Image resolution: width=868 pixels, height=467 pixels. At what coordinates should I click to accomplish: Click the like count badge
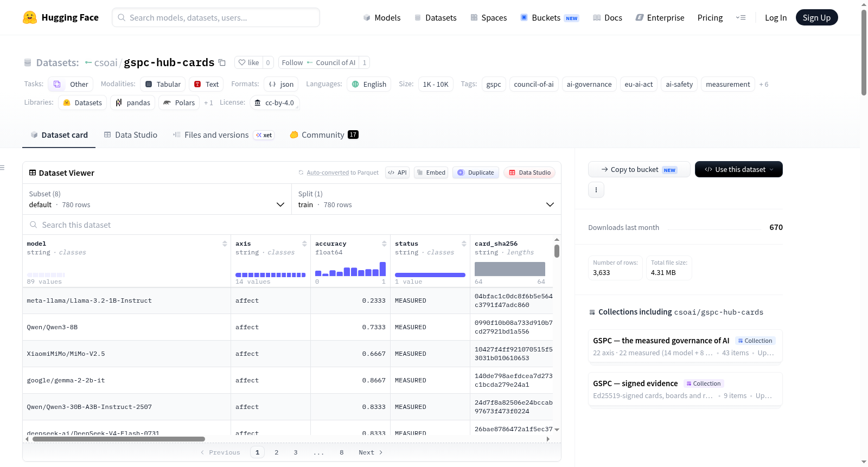268,62
